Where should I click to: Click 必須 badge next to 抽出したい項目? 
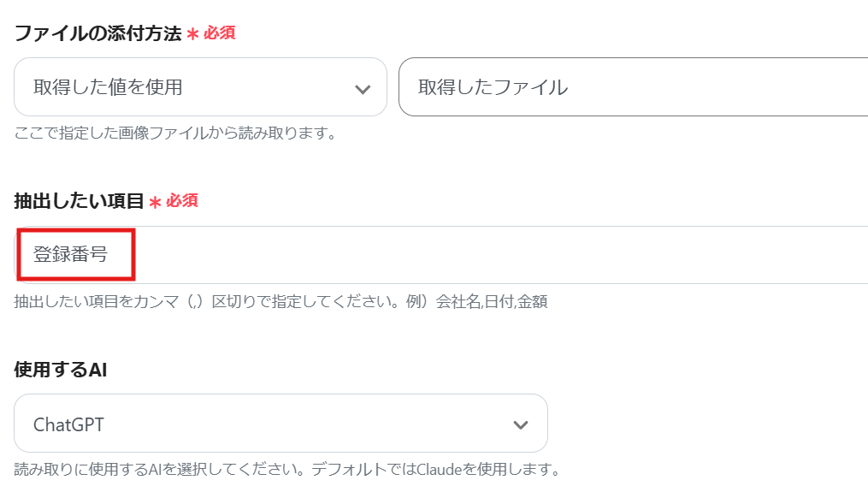point(182,201)
